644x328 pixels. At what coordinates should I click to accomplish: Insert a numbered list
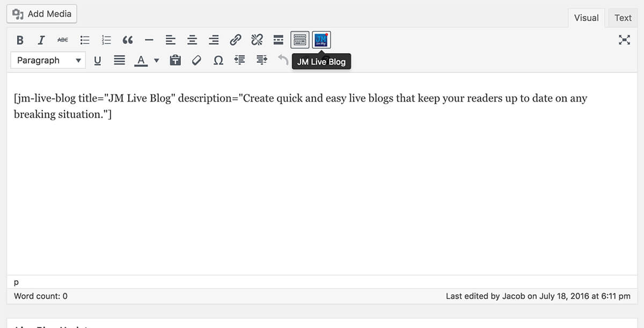coord(106,40)
